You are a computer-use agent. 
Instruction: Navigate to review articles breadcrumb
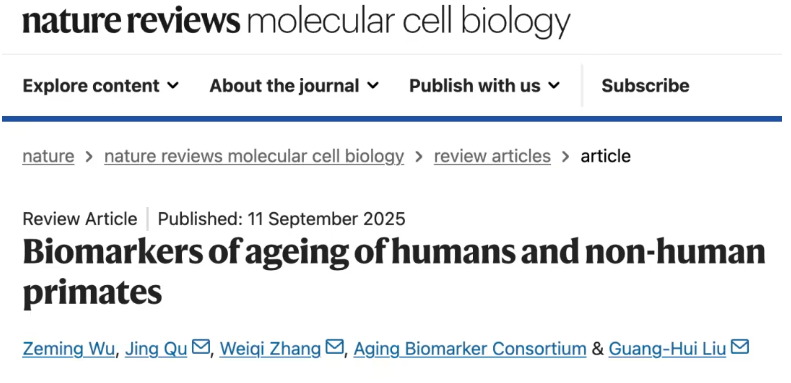point(492,156)
